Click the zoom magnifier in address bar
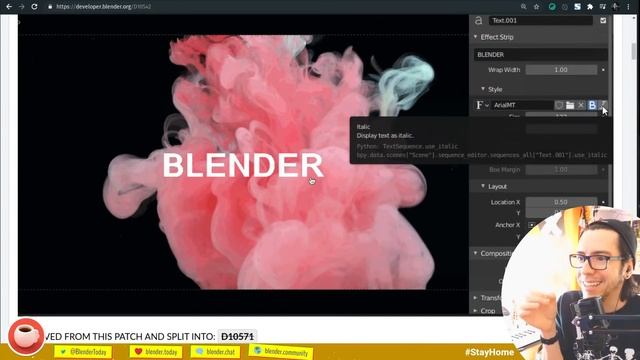This screenshot has width=640, height=360. point(523,7)
